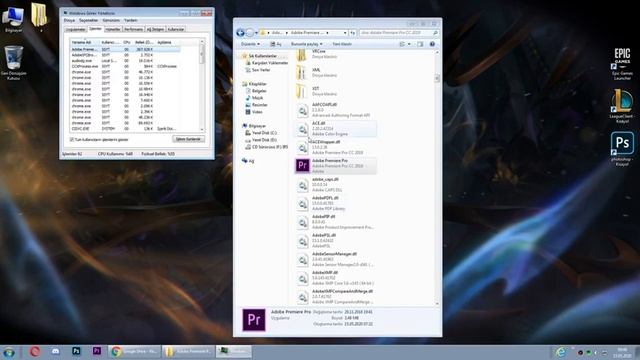Viewport: 640px width, 360px height.
Task: Switch to Kullanıcılar tab in Task Manager
Action: coord(176,29)
